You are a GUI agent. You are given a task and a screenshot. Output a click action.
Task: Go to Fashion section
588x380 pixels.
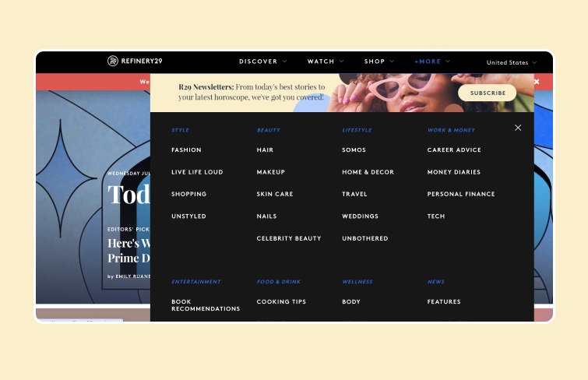point(186,150)
